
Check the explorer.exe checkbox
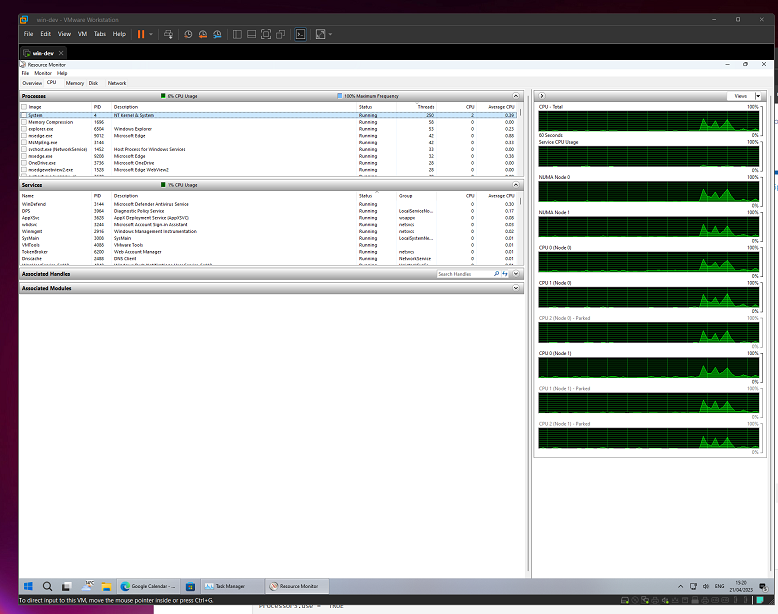(x=24, y=129)
